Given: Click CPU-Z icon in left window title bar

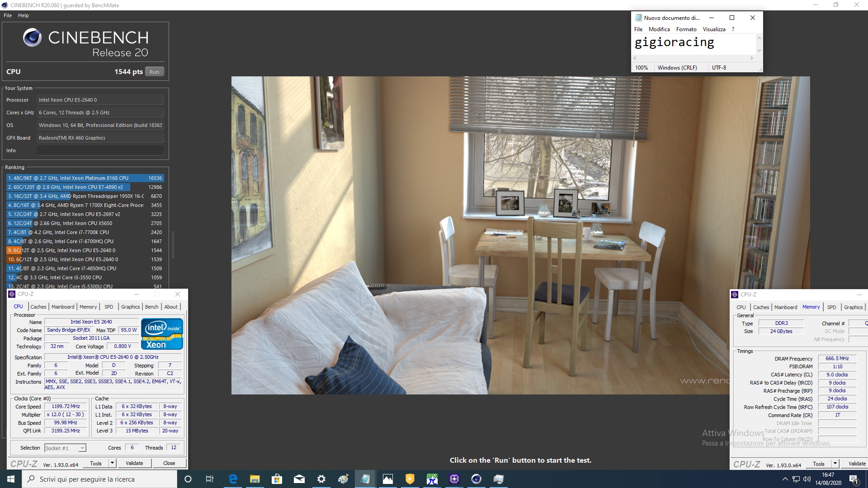Looking at the screenshot, I should pos(12,294).
